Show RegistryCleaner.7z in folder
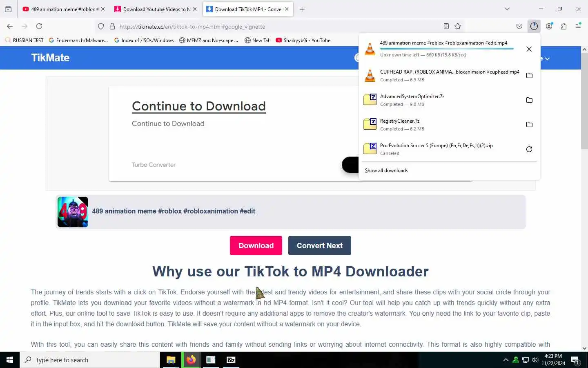Viewport: 588px width, 368px height. click(x=529, y=125)
